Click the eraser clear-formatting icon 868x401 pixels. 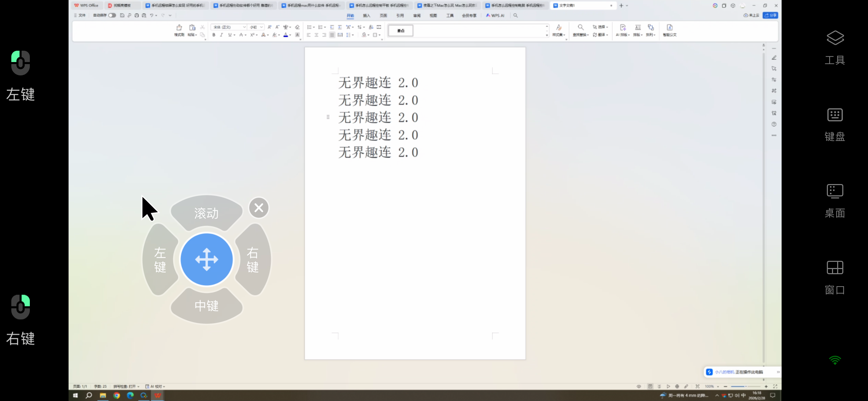(297, 27)
